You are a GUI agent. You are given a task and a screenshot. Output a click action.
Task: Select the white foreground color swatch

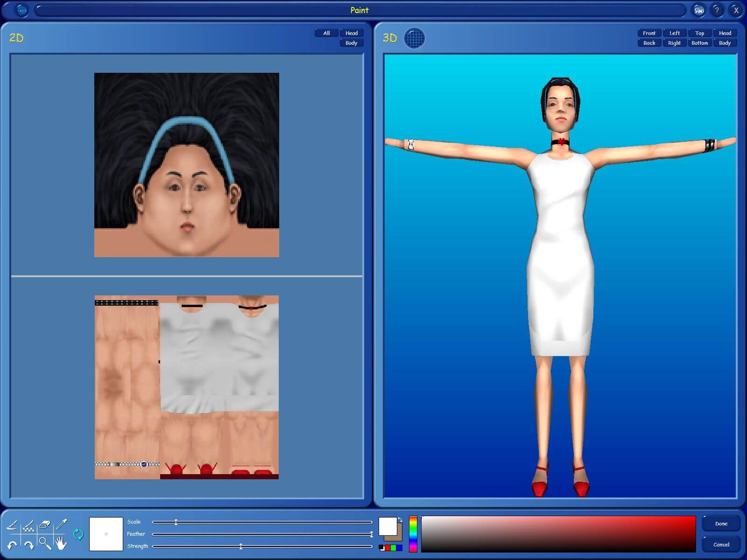pos(388,526)
